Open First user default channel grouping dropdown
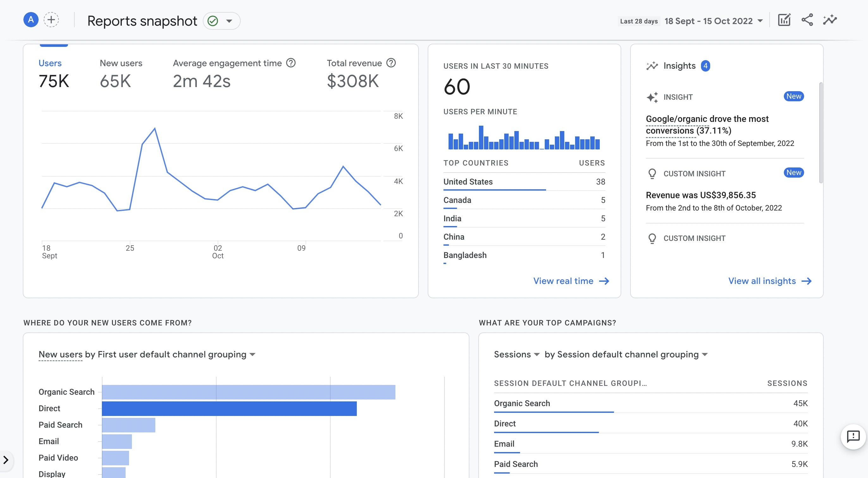 pyautogui.click(x=252, y=355)
